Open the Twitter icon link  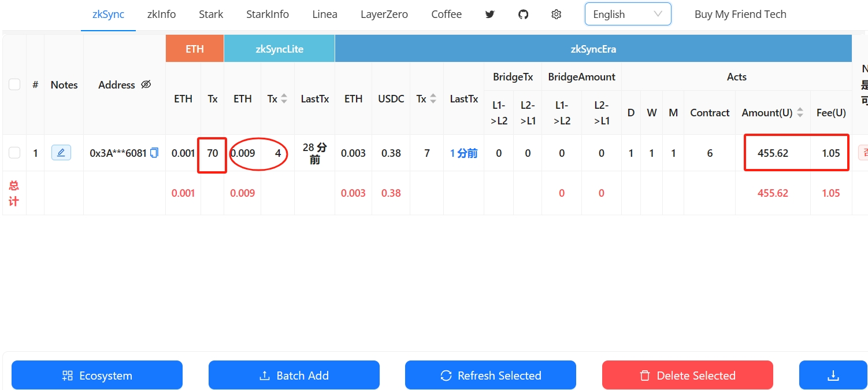[490, 14]
